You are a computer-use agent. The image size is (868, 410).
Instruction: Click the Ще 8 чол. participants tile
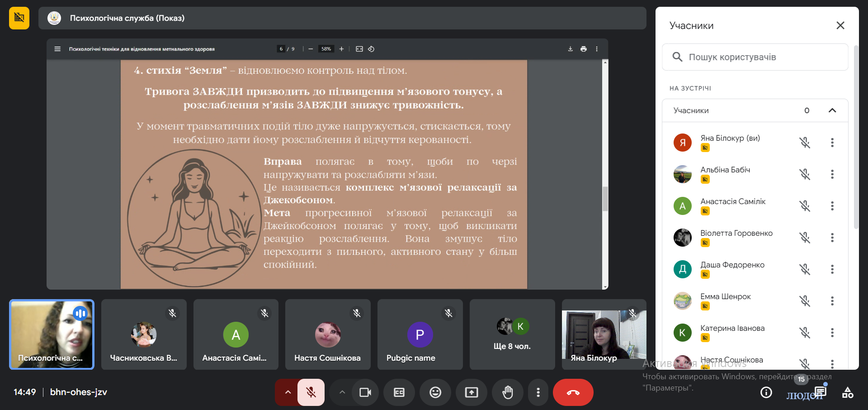[x=512, y=334]
